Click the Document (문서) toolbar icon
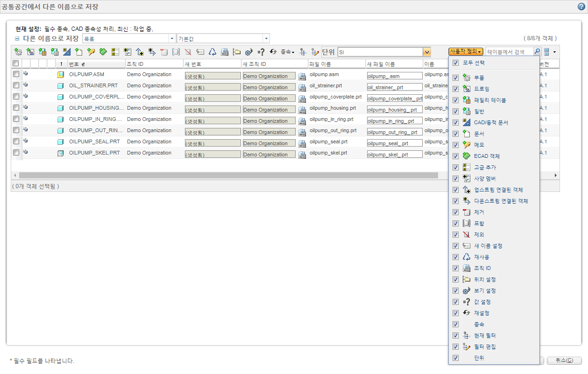Image resolution: width=588 pixels, height=374 pixels. tap(79, 52)
